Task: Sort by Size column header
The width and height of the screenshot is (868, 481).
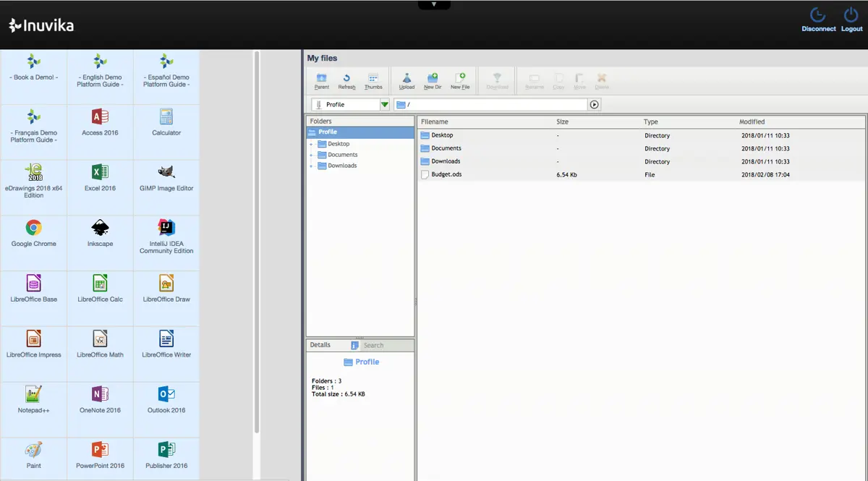Action: [x=562, y=122]
